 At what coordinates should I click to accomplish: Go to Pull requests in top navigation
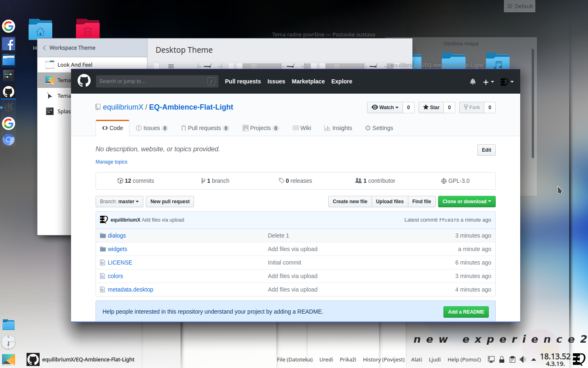(x=243, y=81)
